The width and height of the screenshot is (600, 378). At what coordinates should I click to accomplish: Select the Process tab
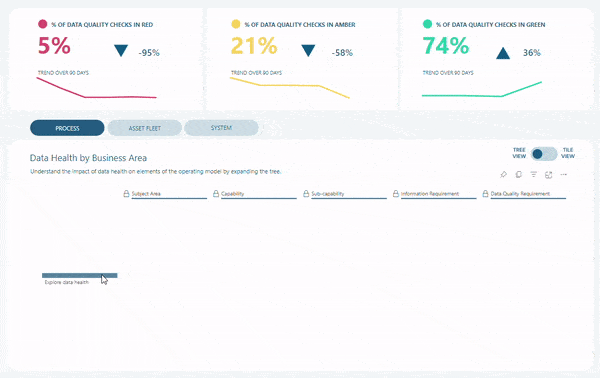click(x=67, y=128)
